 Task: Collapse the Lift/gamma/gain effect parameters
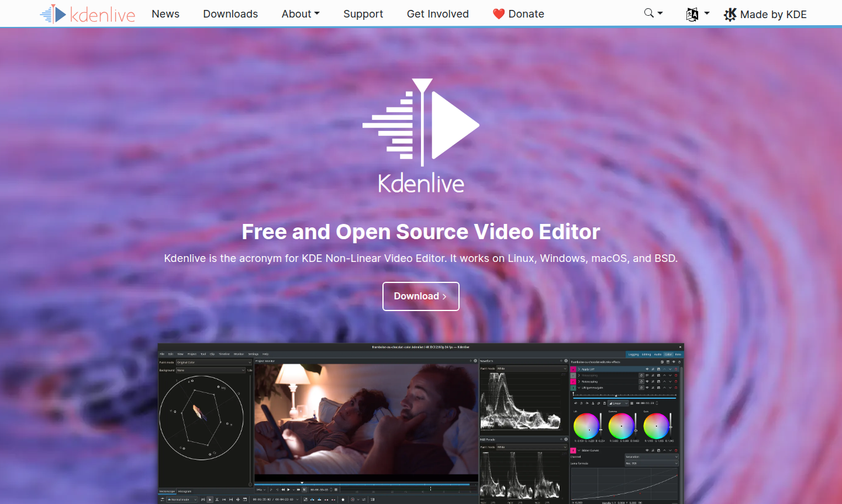(x=579, y=388)
